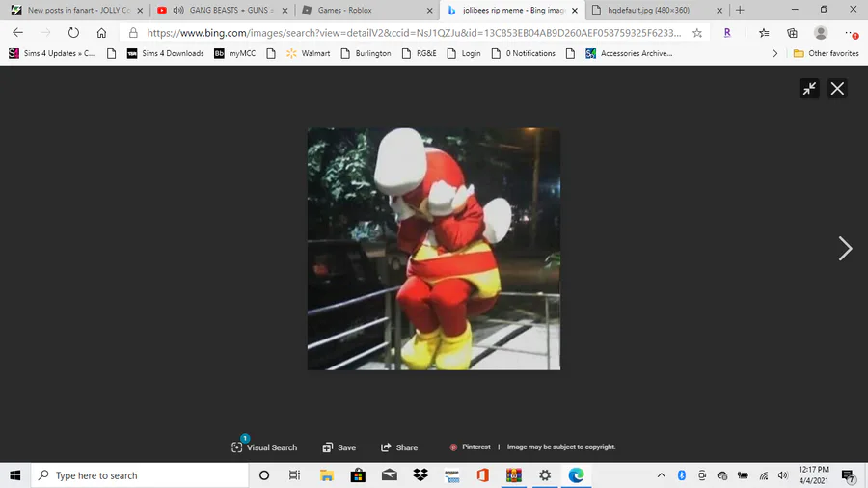Show the next image result
Viewport: 868px width, 488px height.
pos(845,249)
